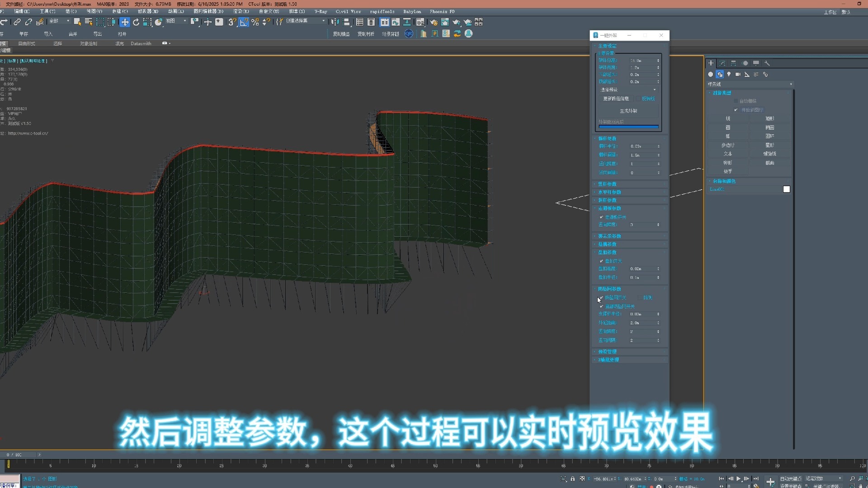The width and height of the screenshot is (868, 488).
Task: Select the Lights category icon
Action: click(x=729, y=74)
